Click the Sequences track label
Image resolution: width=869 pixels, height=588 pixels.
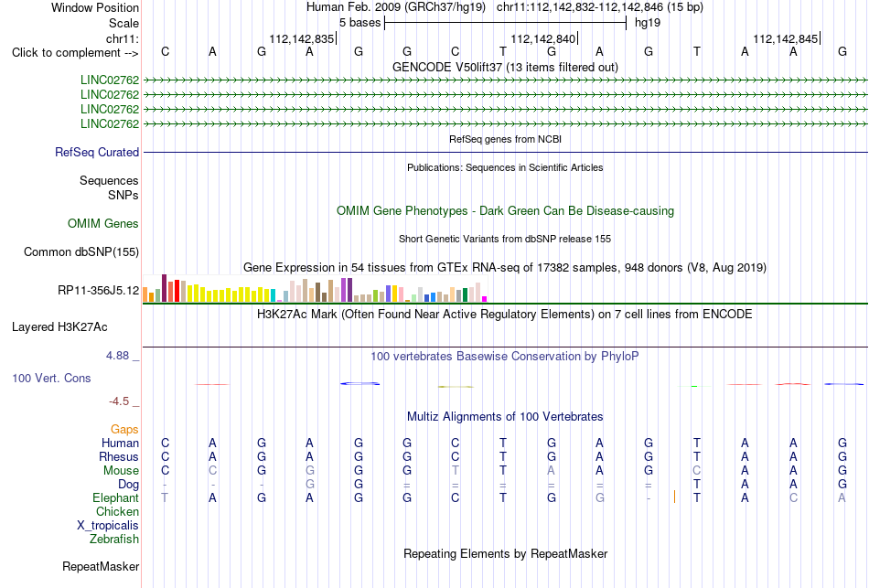point(109,181)
